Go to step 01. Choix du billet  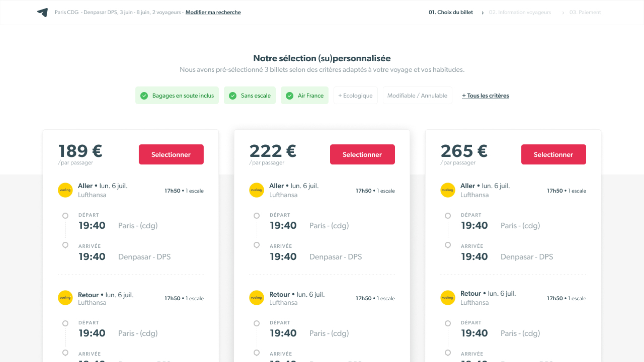[450, 12]
